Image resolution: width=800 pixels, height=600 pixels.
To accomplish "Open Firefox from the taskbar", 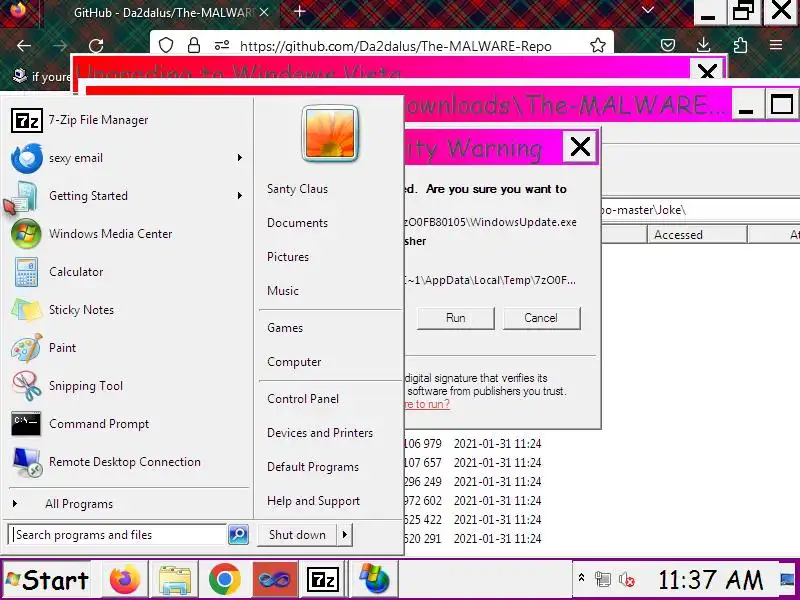I will click(124, 580).
